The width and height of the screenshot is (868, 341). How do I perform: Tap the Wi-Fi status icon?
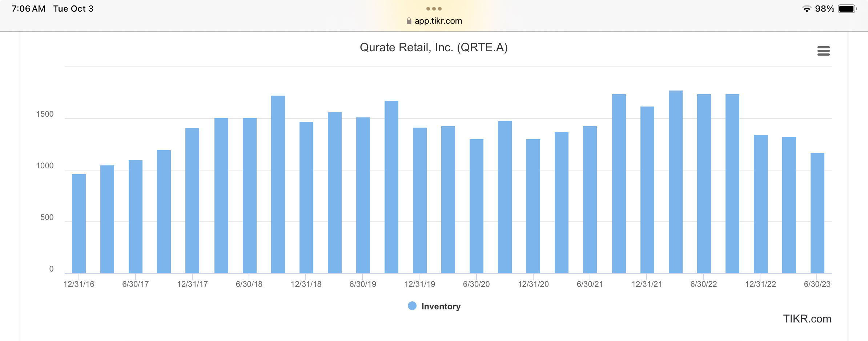coord(807,9)
